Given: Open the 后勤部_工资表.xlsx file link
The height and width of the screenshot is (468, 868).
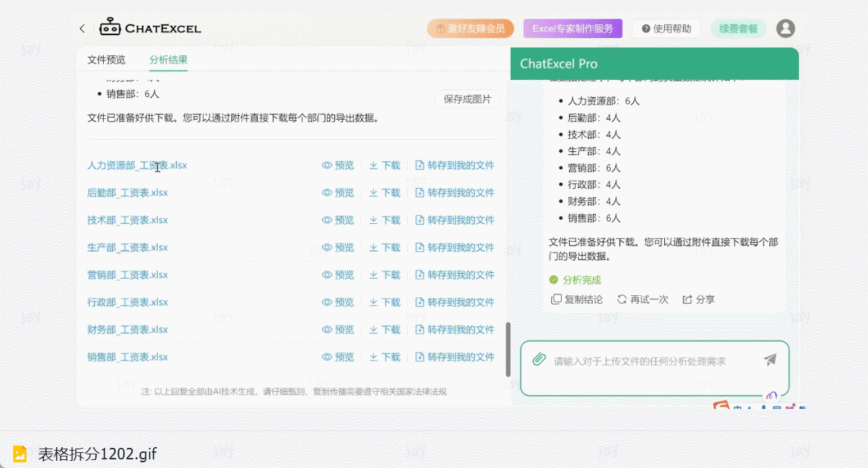Looking at the screenshot, I should point(127,193).
